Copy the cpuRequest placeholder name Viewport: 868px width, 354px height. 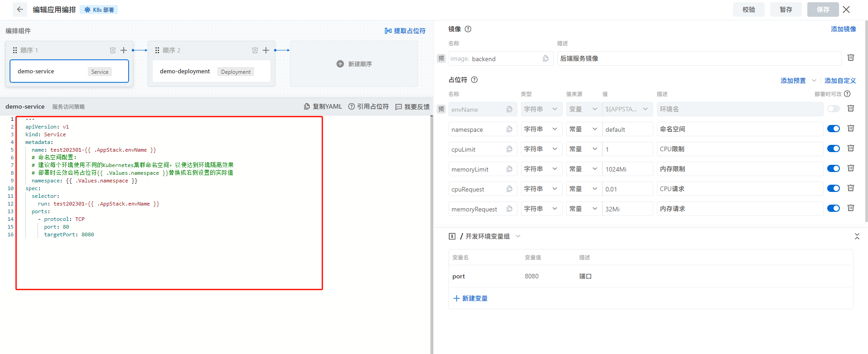(x=509, y=189)
